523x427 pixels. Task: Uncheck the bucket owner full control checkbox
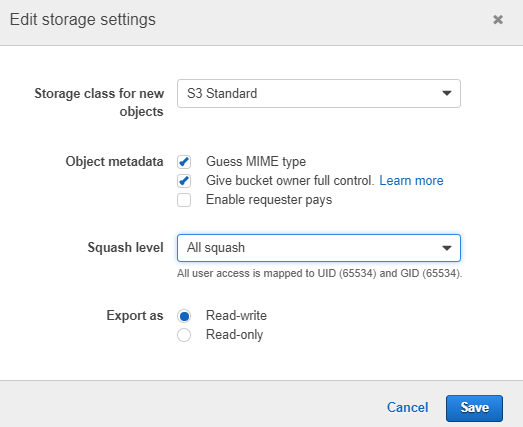pyautogui.click(x=184, y=181)
